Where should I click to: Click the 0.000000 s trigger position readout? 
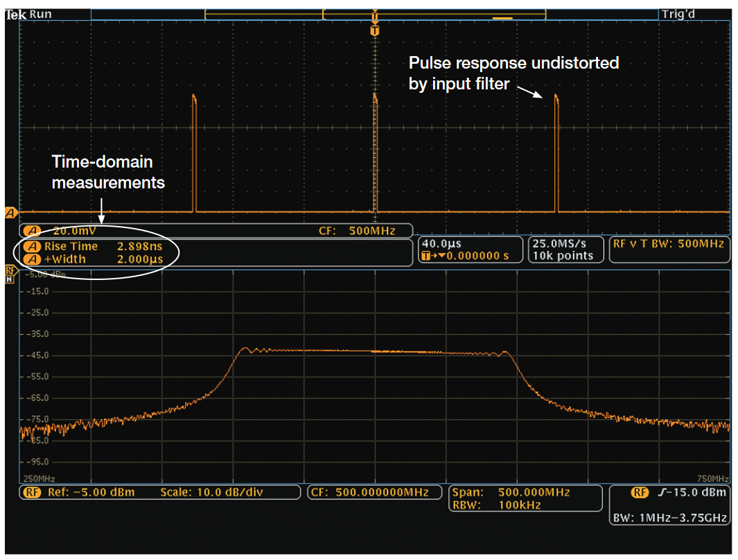click(x=477, y=254)
